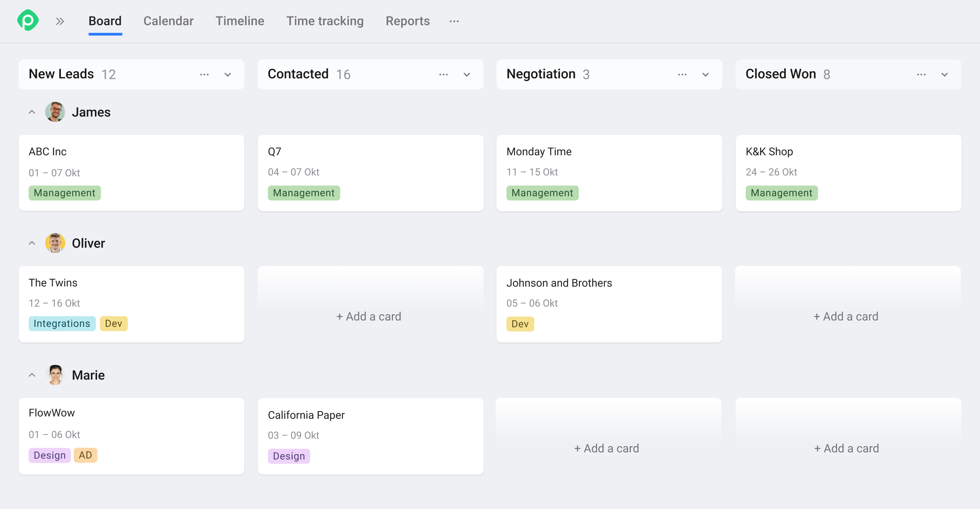Screen dimensions: 980x509
Task: Switch to the Calendar tab
Action: (168, 21)
